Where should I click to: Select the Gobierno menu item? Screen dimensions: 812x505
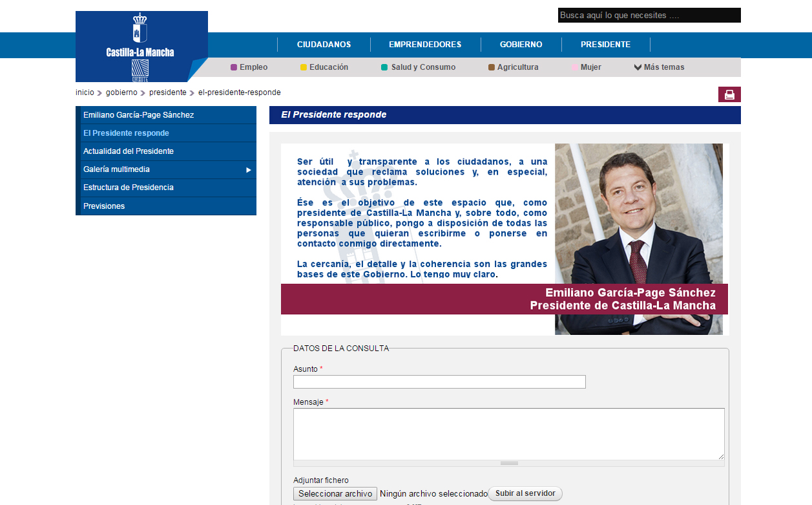[521, 45]
